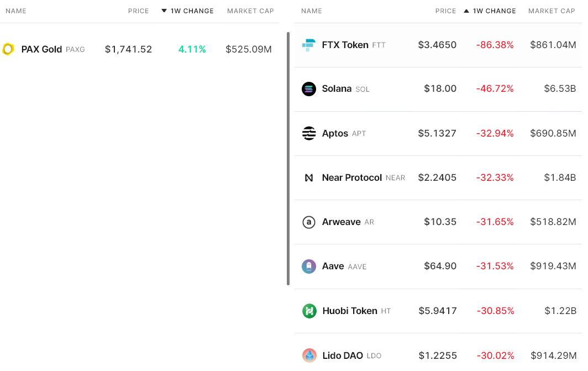Sort right table by Market Cap header
The height and width of the screenshot is (371, 588).
(x=552, y=11)
